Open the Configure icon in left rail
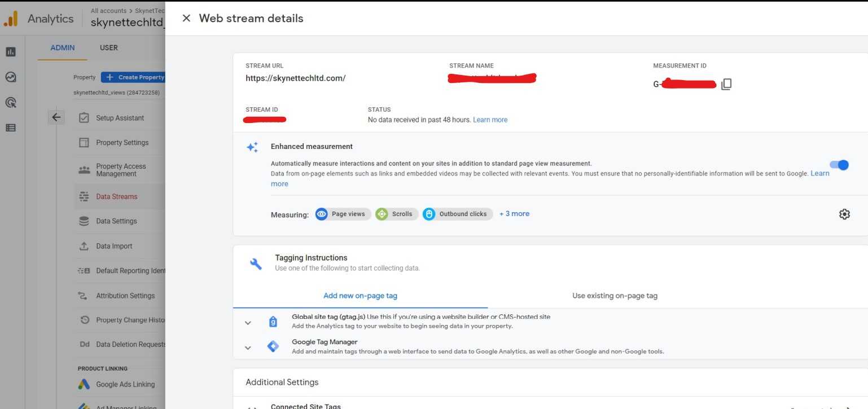Viewport: 868px width, 409px height. (x=10, y=127)
